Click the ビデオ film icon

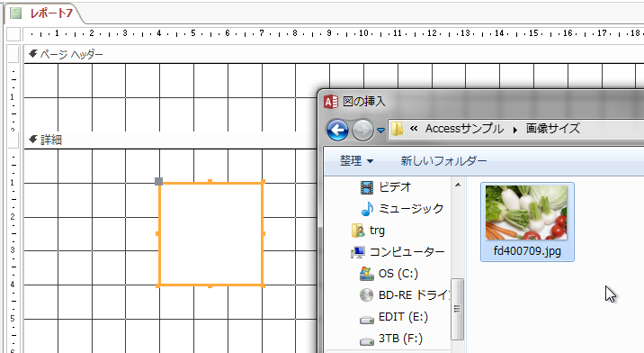367,187
